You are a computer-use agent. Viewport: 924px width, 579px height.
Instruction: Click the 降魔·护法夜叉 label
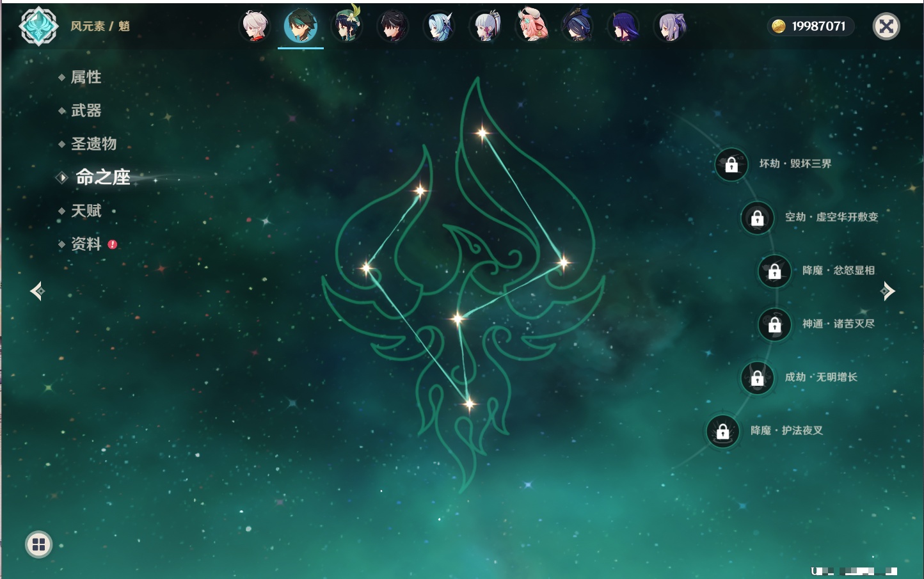click(x=786, y=431)
